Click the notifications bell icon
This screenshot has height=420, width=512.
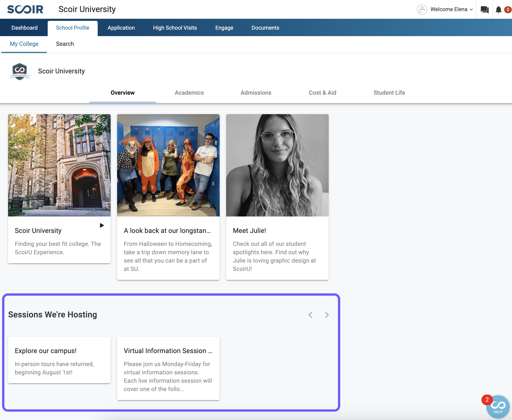click(x=498, y=10)
